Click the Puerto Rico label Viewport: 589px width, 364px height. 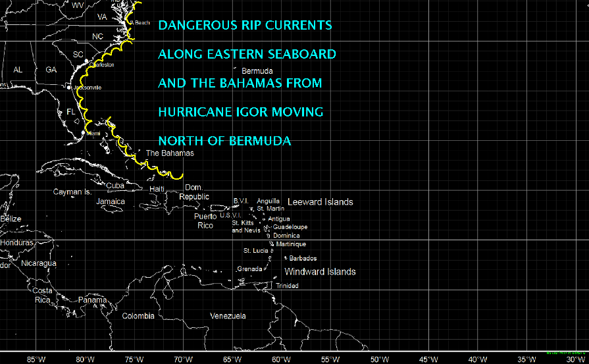(205, 221)
